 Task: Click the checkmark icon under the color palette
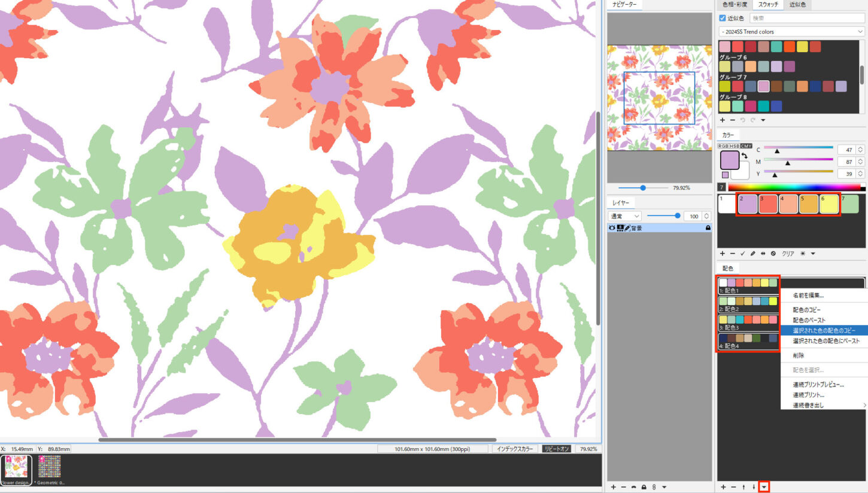(743, 254)
